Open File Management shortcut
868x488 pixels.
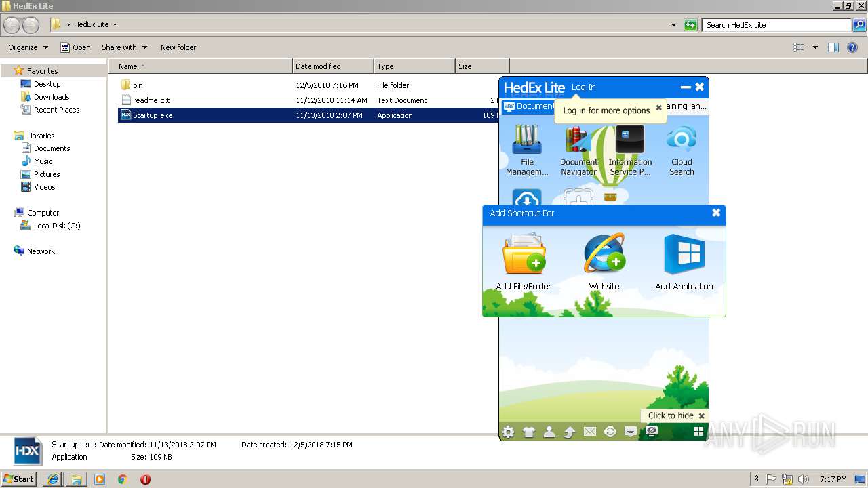coord(527,150)
